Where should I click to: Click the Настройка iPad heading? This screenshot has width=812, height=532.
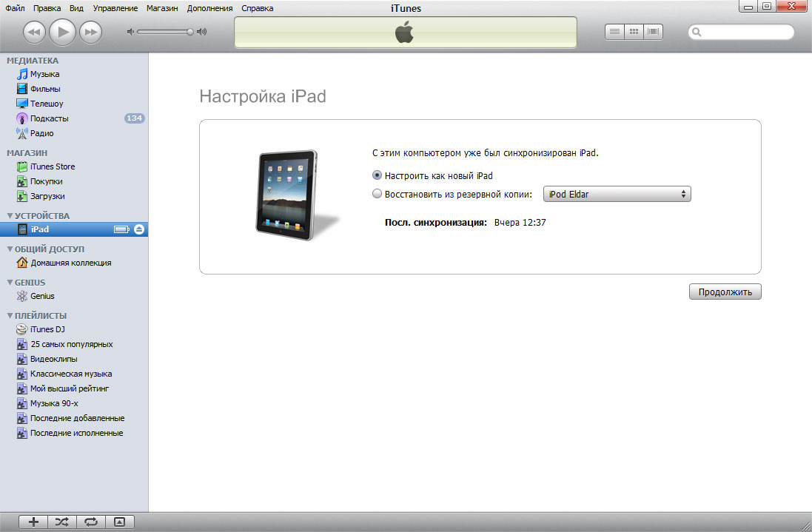click(263, 96)
